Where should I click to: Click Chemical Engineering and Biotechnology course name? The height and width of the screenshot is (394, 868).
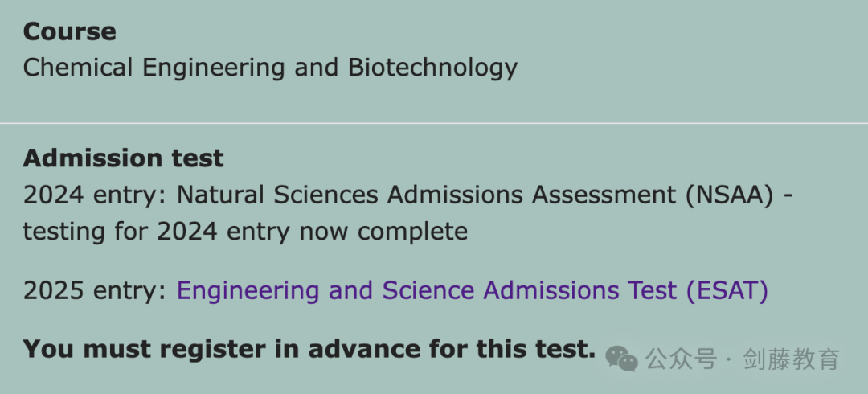[270, 68]
